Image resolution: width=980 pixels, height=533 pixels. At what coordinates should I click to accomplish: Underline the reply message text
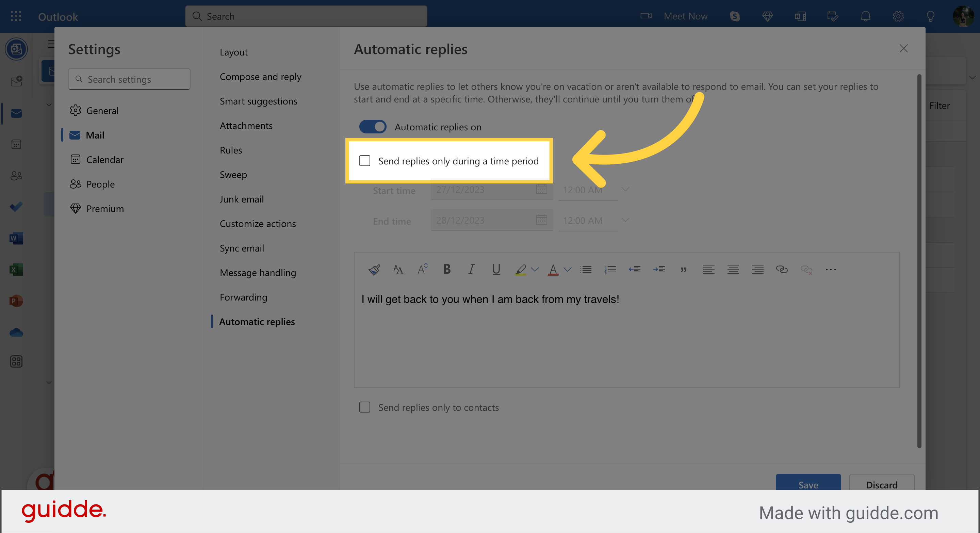pos(496,269)
